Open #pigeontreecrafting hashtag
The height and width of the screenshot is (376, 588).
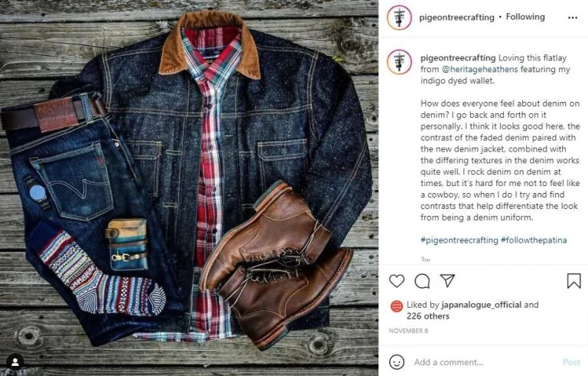tap(459, 240)
